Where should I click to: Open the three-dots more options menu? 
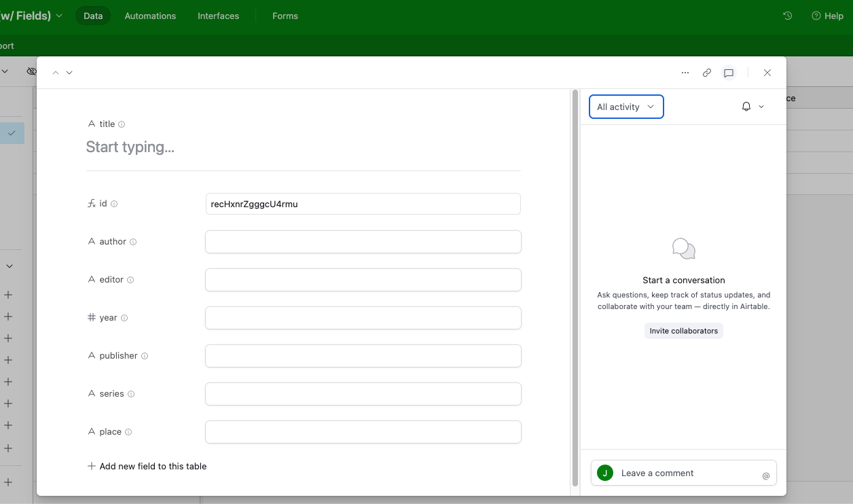coord(685,73)
